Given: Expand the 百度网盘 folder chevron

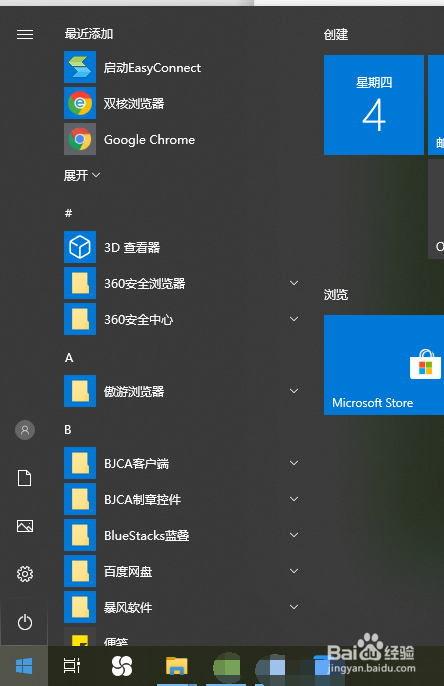Looking at the screenshot, I should [x=294, y=571].
